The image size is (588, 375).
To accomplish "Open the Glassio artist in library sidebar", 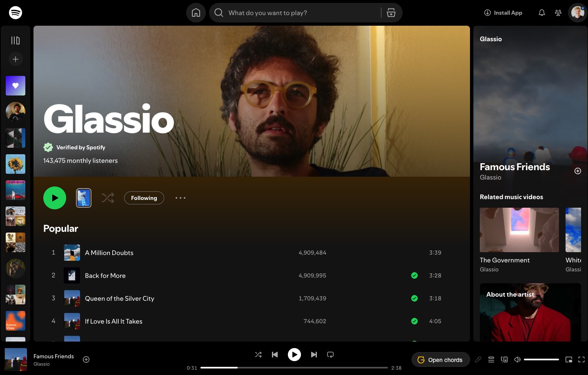I will tap(16, 112).
